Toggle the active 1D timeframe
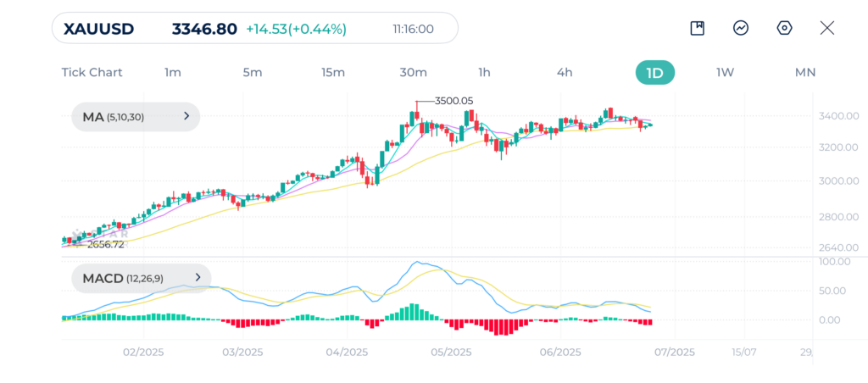This screenshot has height=383, width=868. (654, 72)
